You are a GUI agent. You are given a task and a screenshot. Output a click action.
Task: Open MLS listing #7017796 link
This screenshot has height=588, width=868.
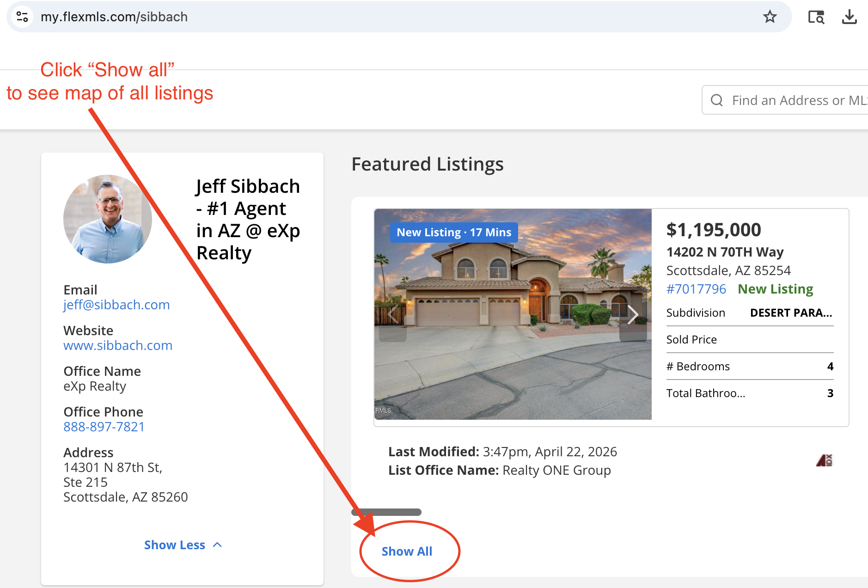[696, 289]
